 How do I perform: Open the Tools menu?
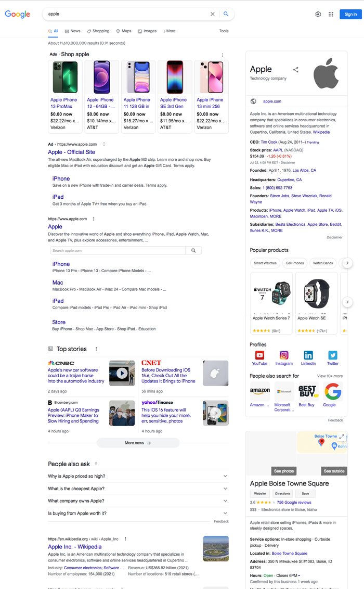click(224, 31)
